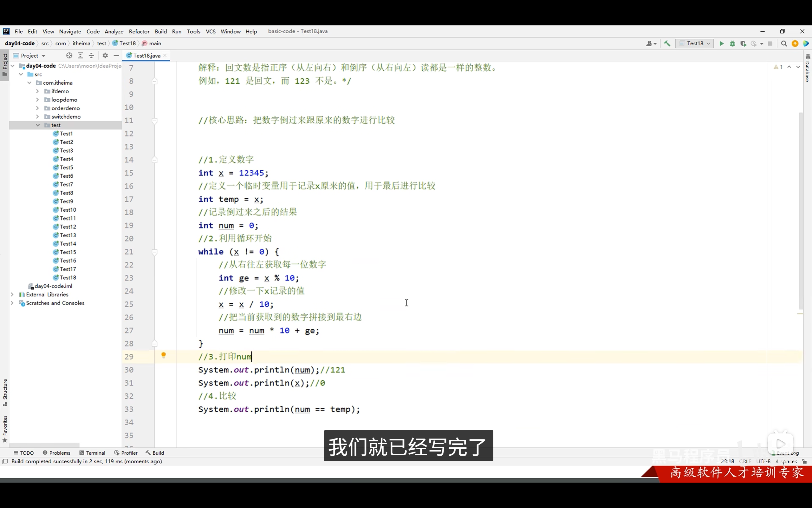Run with Coverage shield icon
812x508 pixels.
[x=743, y=44]
